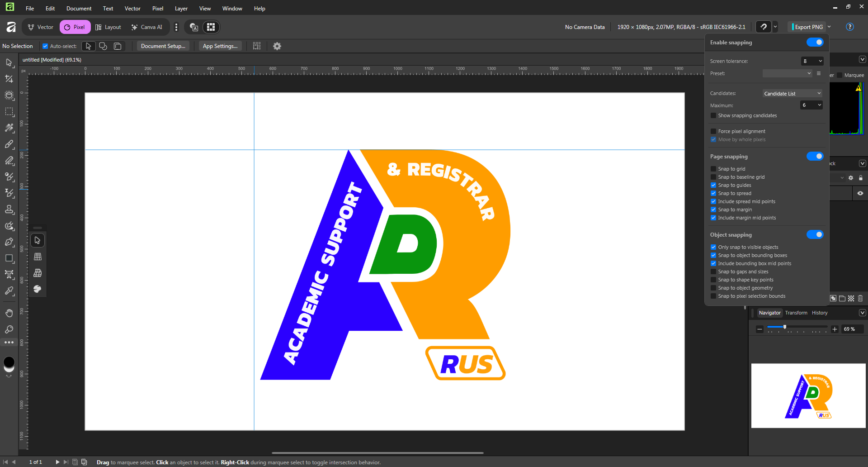This screenshot has height=467, width=868.
Task: Click the Document Setup button
Action: tap(163, 46)
